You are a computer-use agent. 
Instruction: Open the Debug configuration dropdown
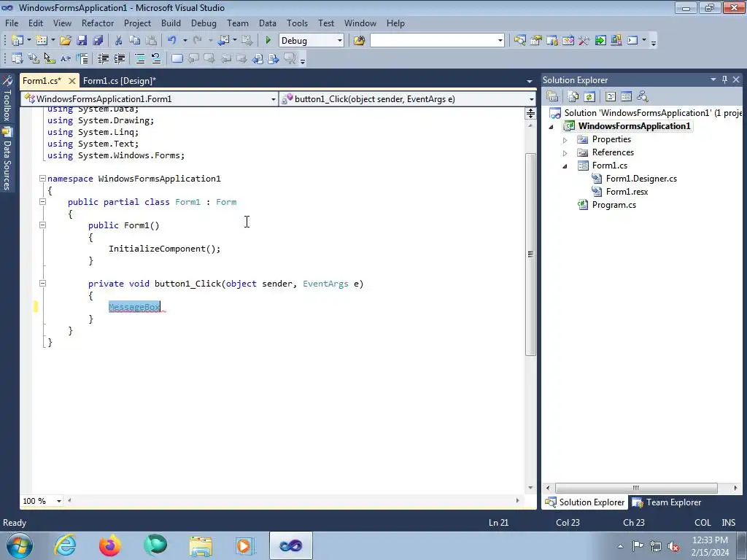pos(340,41)
